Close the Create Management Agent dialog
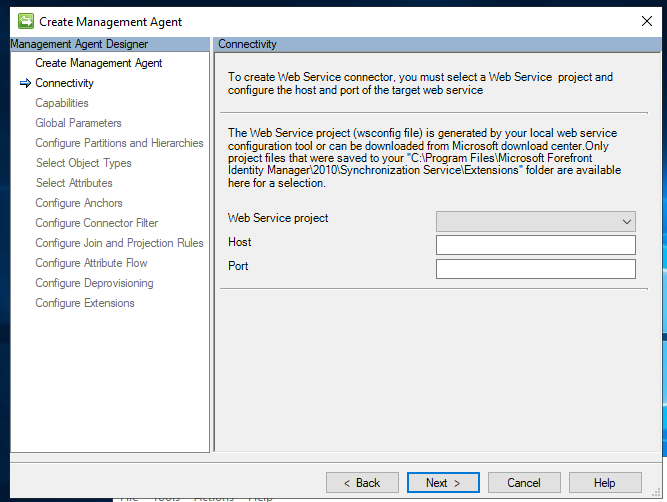The width and height of the screenshot is (667, 502). tap(647, 21)
